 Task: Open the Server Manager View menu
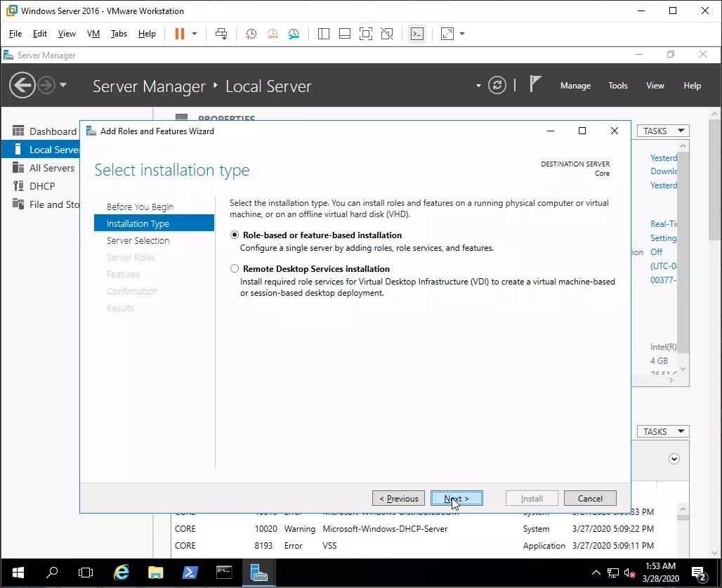tap(655, 86)
